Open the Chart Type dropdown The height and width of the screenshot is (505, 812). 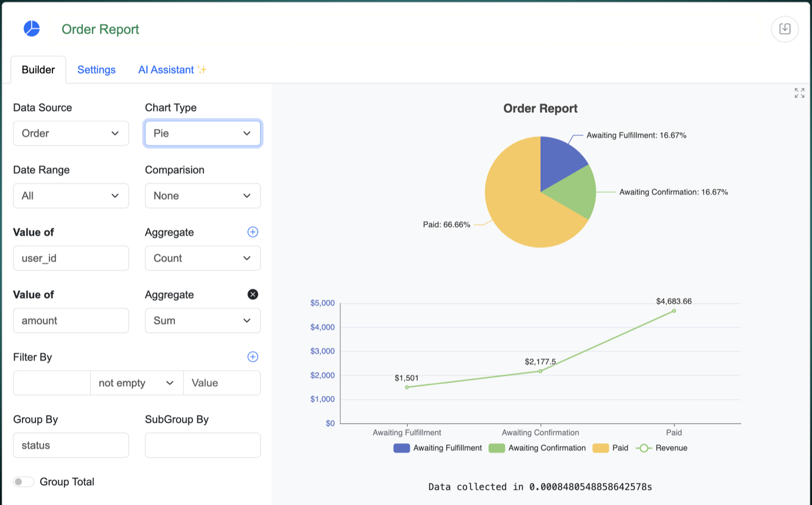pyautogui.click(x=202, y=134)
